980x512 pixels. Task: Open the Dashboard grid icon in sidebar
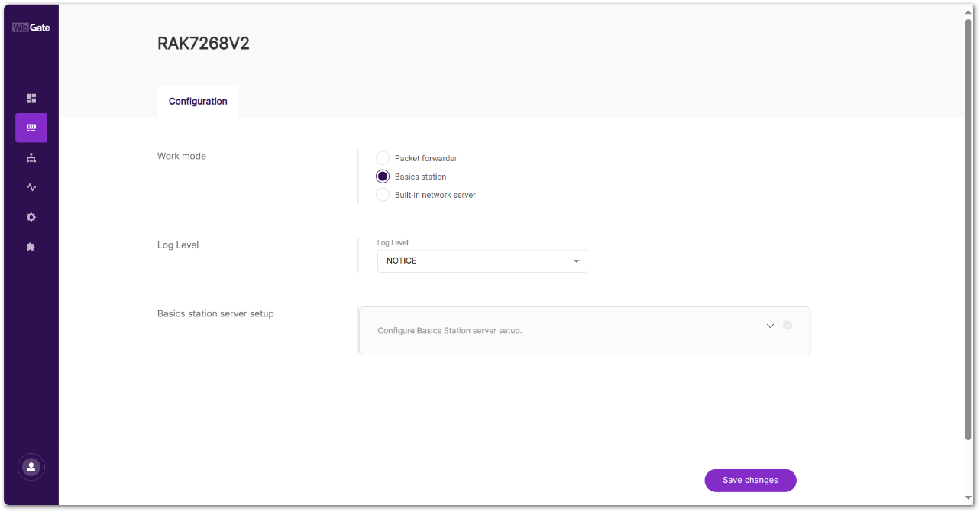tap(31, 99)
